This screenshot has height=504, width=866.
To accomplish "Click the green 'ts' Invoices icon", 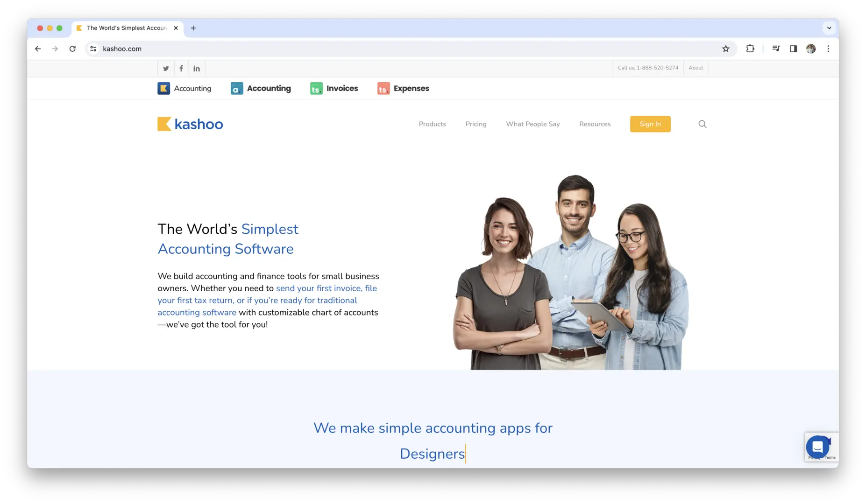I will (316, 88).
